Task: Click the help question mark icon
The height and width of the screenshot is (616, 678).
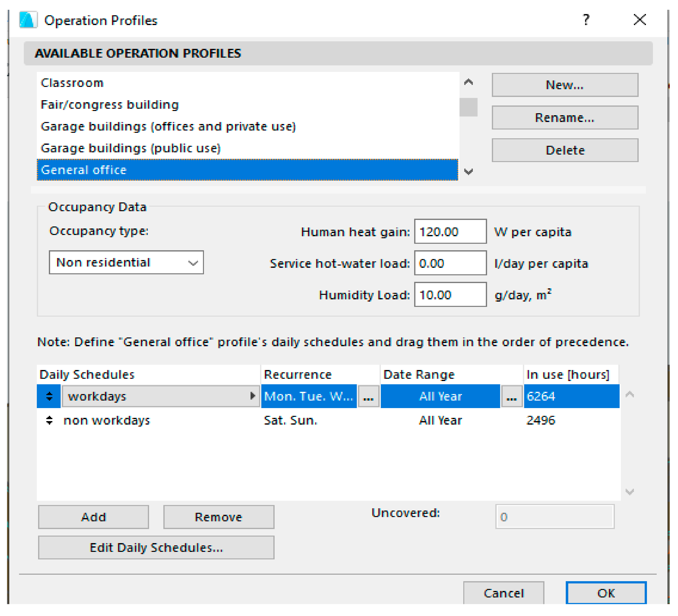Action: [x=586, y=20]
